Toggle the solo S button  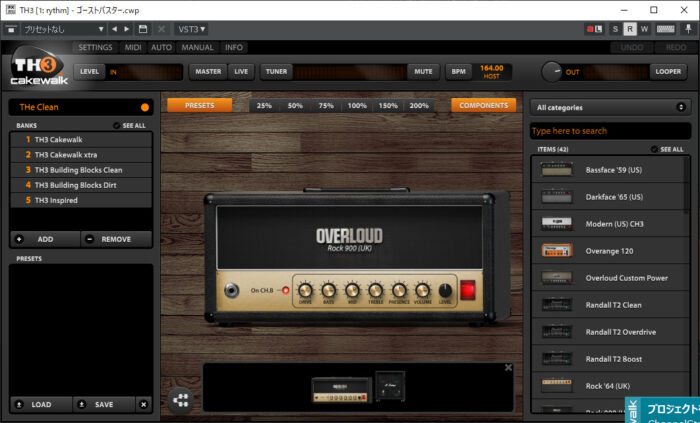pyautogui.click(x=615, y=29)
